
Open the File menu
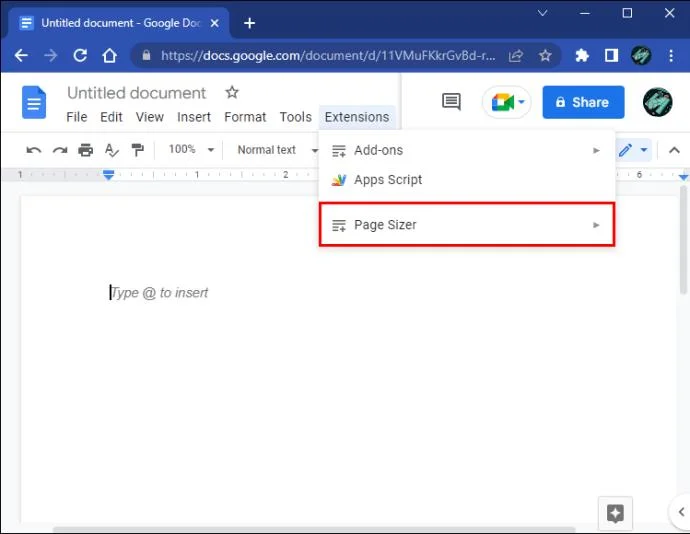(77, 117)
